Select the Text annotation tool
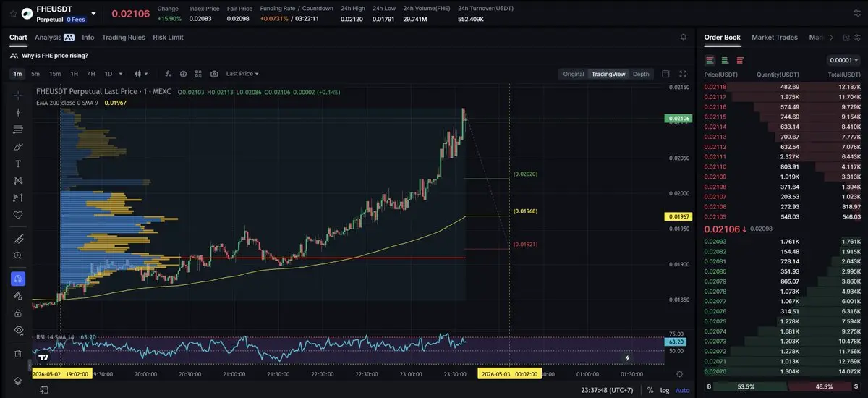 pyautogui.click(x=18, y=164)
